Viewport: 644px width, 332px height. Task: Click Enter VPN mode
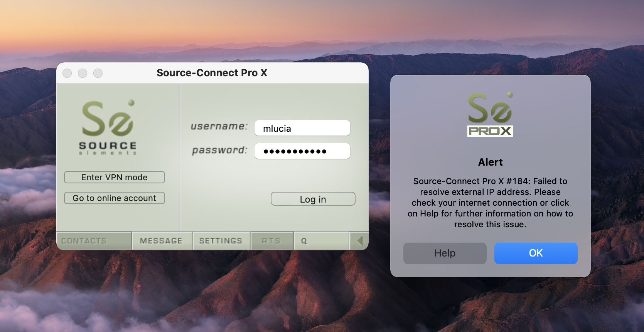pos(115,177)
